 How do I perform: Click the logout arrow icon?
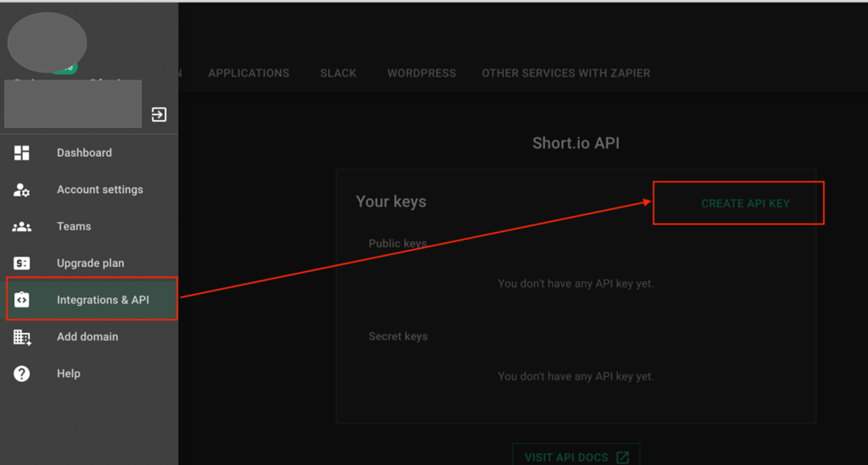tap(159, 114)
